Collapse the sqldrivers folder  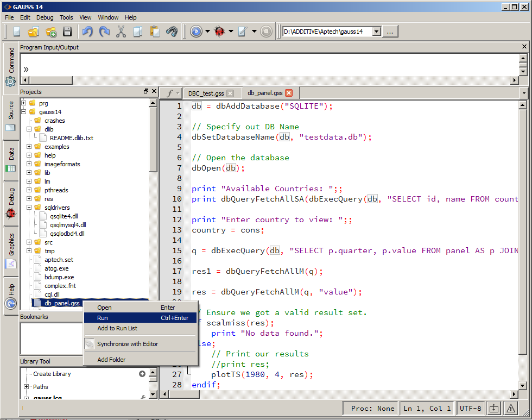(x=29, y=207)
